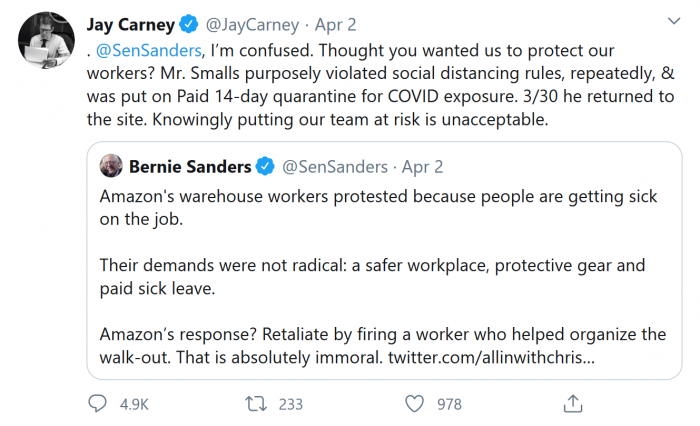Open Bernie Sanders' small avatar
The height and width of the screenshot is (426, 700).
tap(113, 165)
